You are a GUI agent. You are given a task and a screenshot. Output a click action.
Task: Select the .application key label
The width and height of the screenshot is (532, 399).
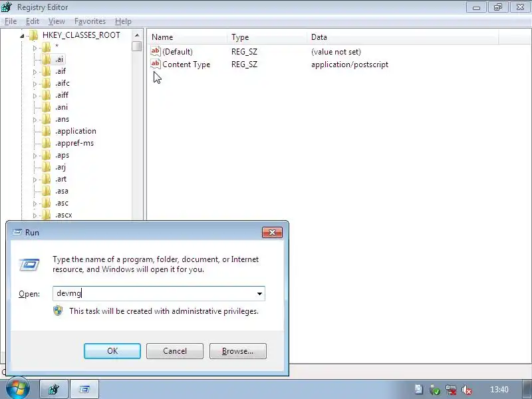(x=75, y=131)
